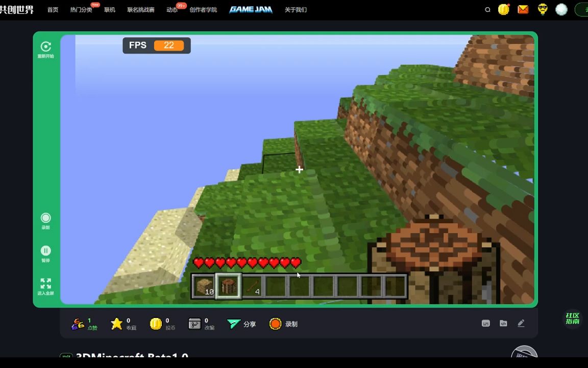Viewport: 588px width, 368px height.
Task: Click the 共创世界 site logo
Action: (16, 9)
